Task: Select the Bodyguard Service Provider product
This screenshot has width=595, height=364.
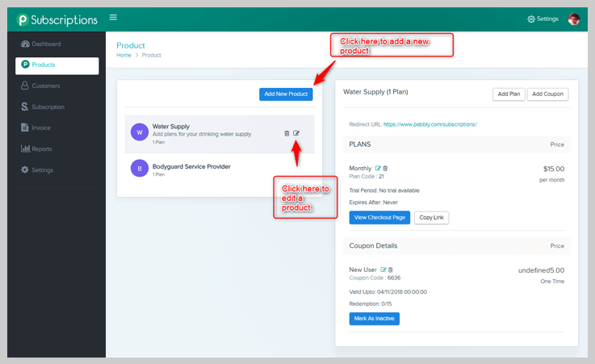Action: (191, 166)
